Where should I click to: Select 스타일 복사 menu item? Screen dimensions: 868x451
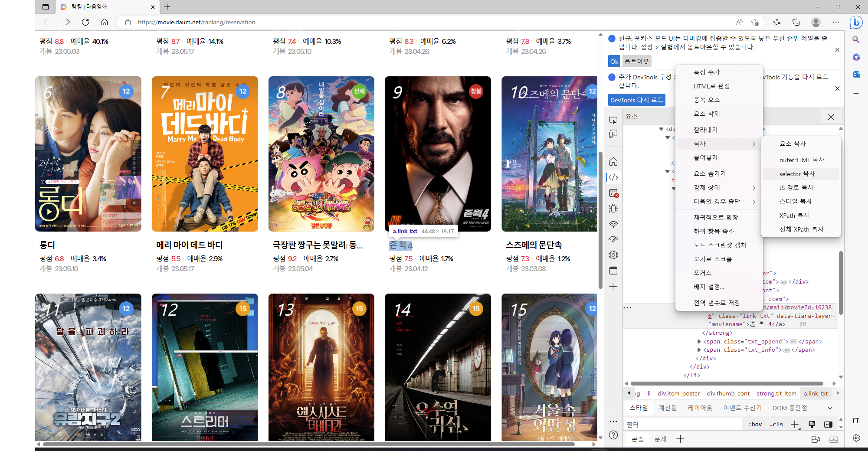tap(801, 202)
